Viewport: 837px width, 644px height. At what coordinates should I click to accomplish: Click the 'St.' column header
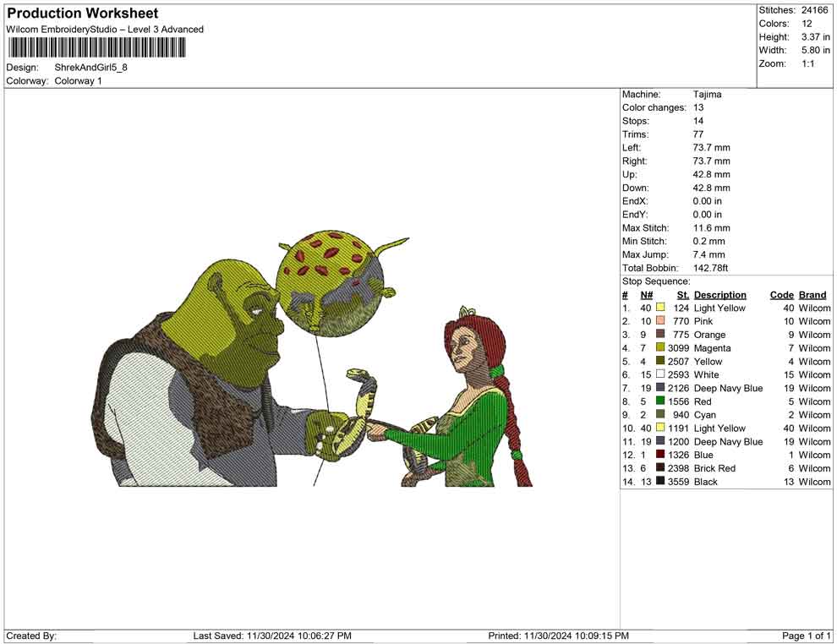683,294
